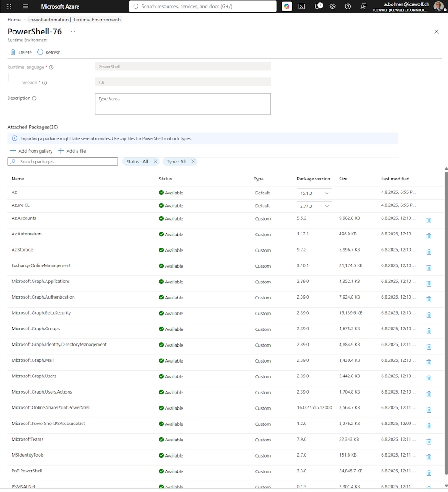Viewport: 448px width, 492px height.
Task: Delete Microsoft.Graph.Beta.Security via trash icon
Action: pos(429,315)
